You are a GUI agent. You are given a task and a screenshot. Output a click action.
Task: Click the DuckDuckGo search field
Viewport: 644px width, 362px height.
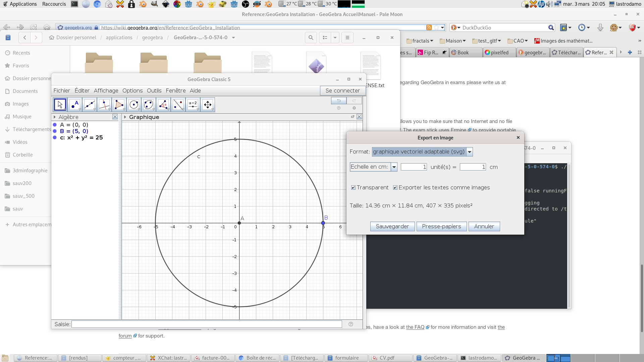pyautogui.click(x=504, y=28)
